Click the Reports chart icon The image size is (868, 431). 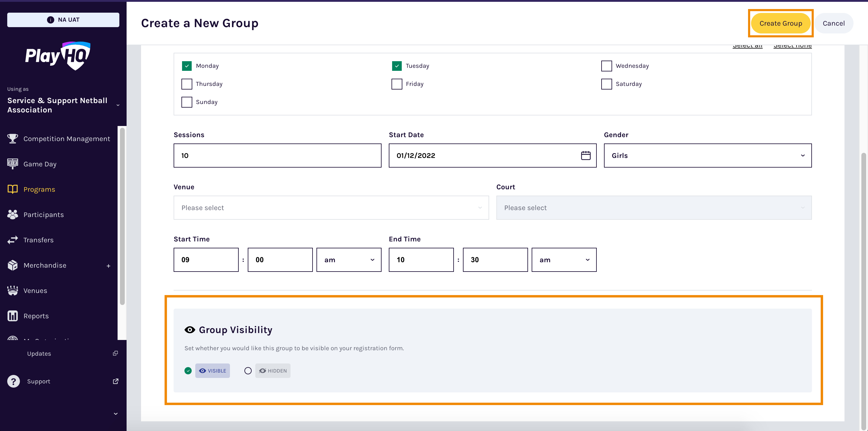click(x=12, y=316)
